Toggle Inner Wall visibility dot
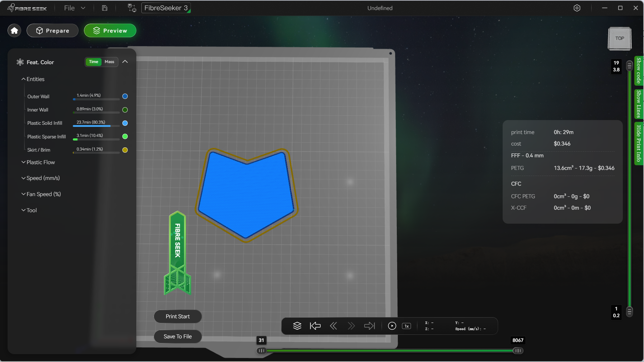 click(125, 110)
